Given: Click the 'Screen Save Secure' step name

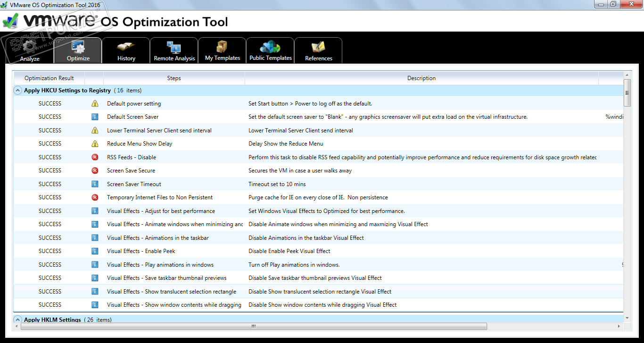Looking at the screenshot, I should [131, 171].
